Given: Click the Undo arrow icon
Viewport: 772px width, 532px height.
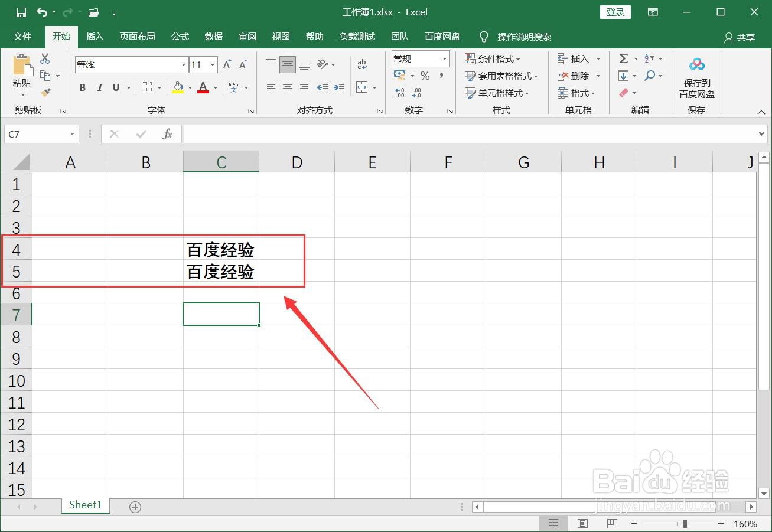Looking at the screenshot, I should tap(41, 12).
